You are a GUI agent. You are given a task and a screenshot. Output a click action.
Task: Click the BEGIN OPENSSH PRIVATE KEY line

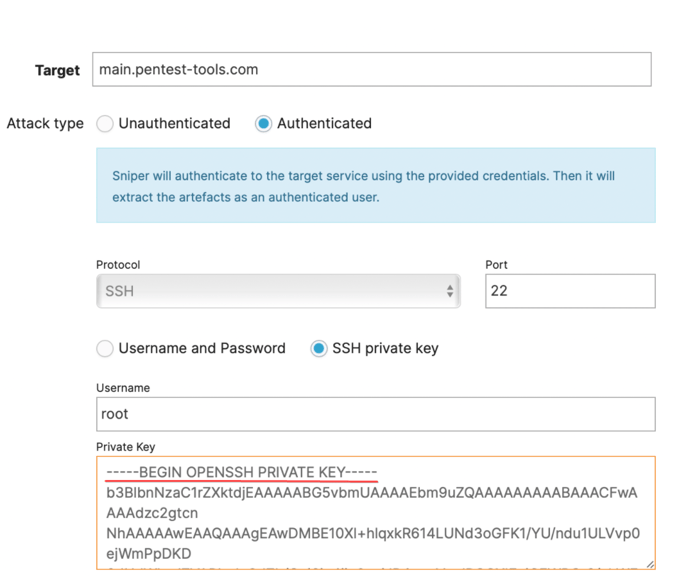click(x=241, y=472)
